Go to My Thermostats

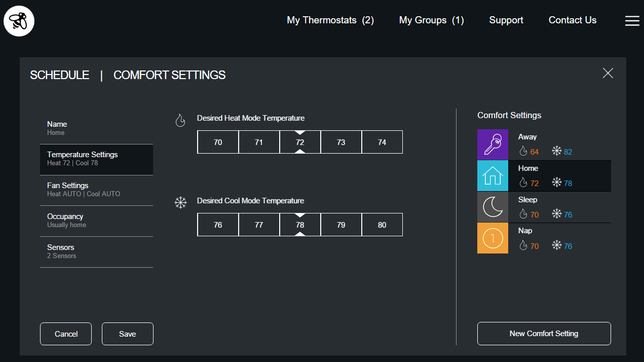pyautogui.click(x=330, y=20)
